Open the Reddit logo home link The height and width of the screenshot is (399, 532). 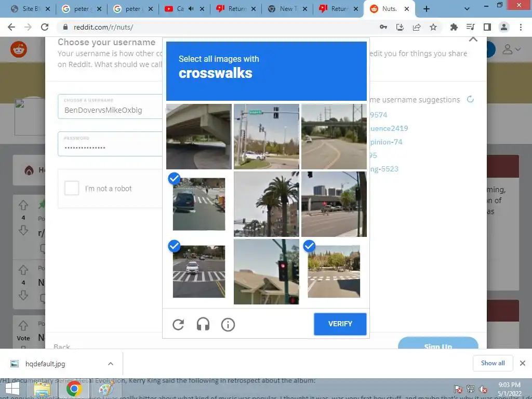(x=19, y=49)
